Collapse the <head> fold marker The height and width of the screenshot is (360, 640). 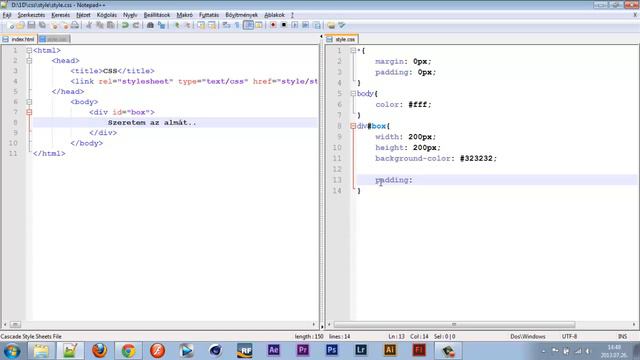(29, 61)
